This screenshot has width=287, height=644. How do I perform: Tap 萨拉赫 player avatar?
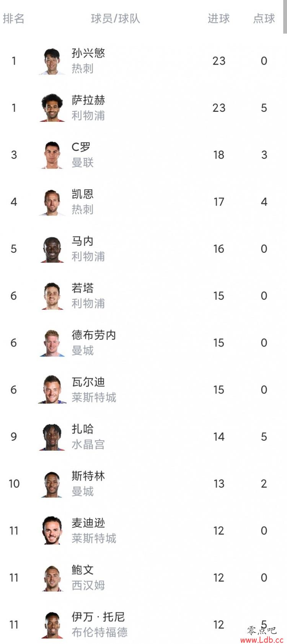point(52,108)
